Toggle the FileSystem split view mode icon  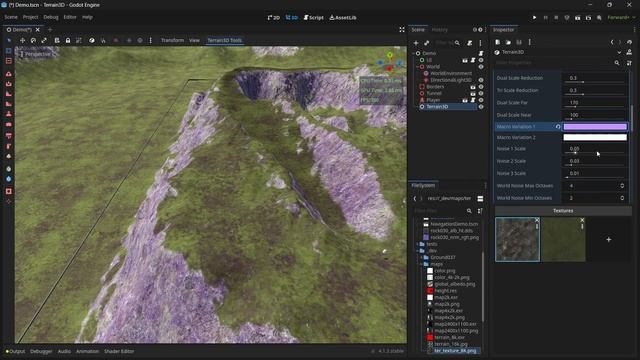480,199
